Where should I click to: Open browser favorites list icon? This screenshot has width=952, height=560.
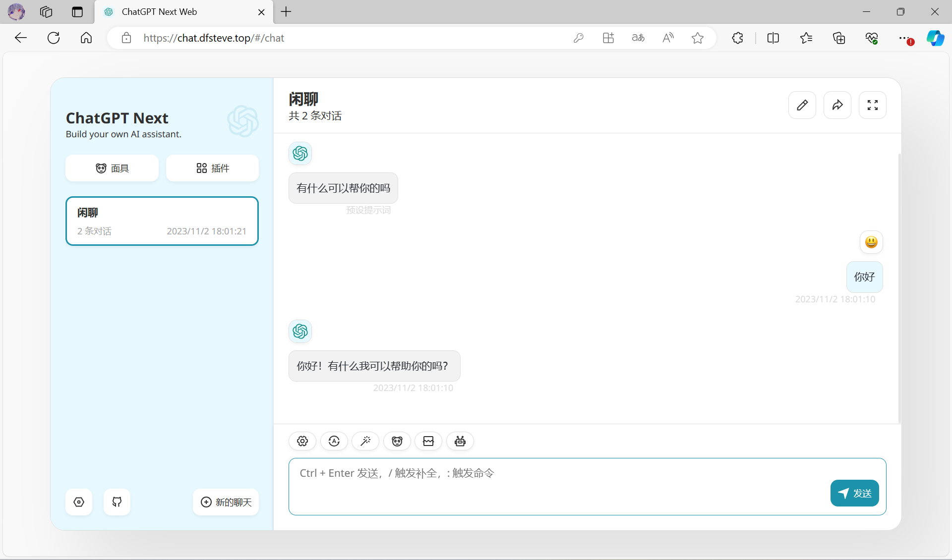tap(806, 38)
